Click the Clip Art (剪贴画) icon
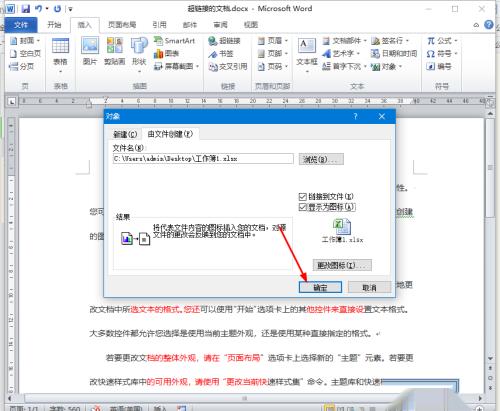This screenshot has height=411, width=500. (115, 51)
